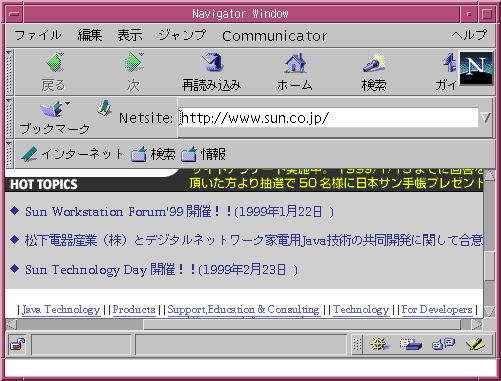Open Navigator from component bar wheel icon
This screenshot has width=501, height=381.
[x=379, y=344]
